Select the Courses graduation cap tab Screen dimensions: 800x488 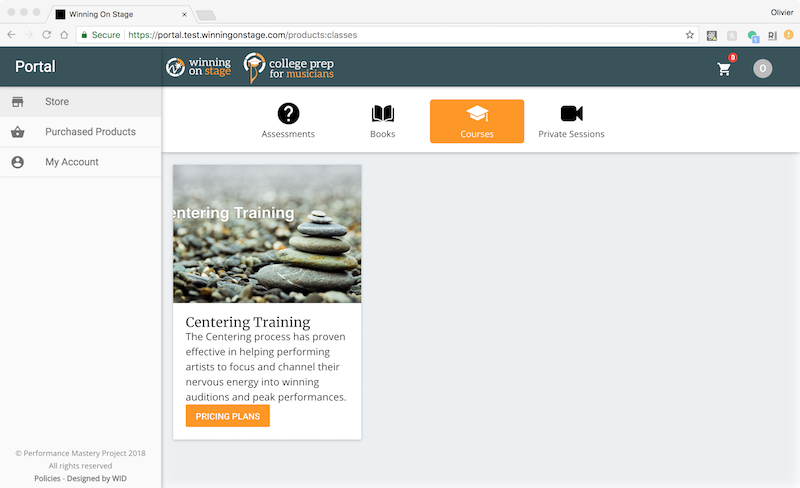click(x=477, y=121)
